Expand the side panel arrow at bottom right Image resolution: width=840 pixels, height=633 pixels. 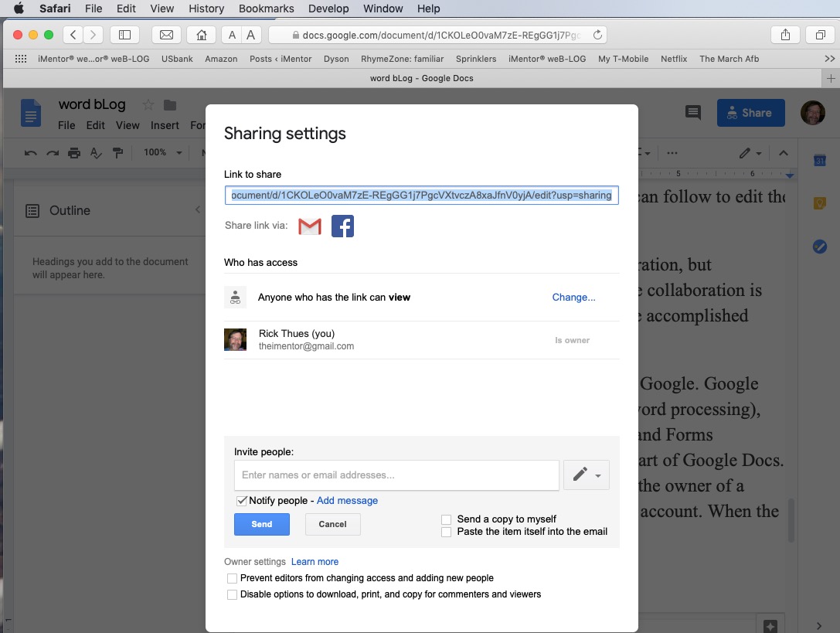[818, 625]
